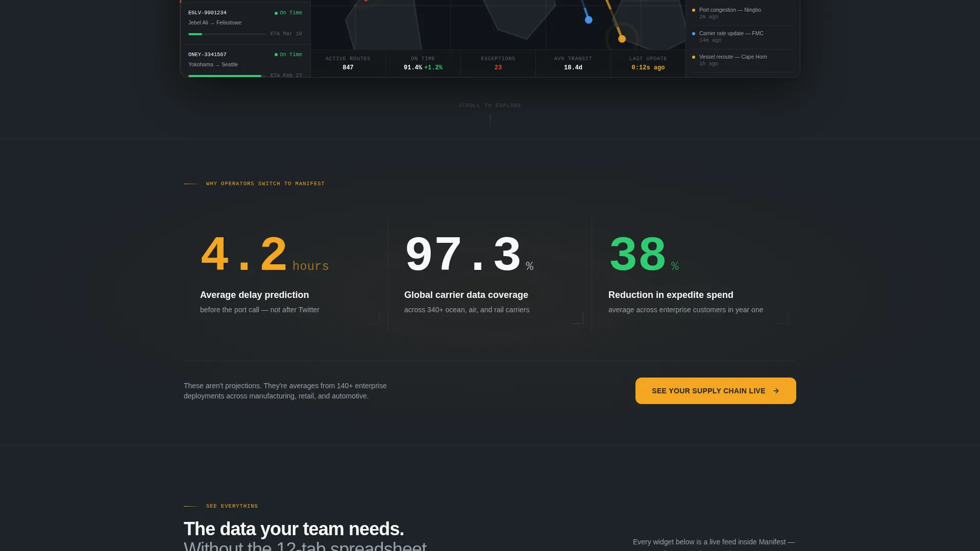Open Carrier rate update — FMC alert

(x=743, y=37)
